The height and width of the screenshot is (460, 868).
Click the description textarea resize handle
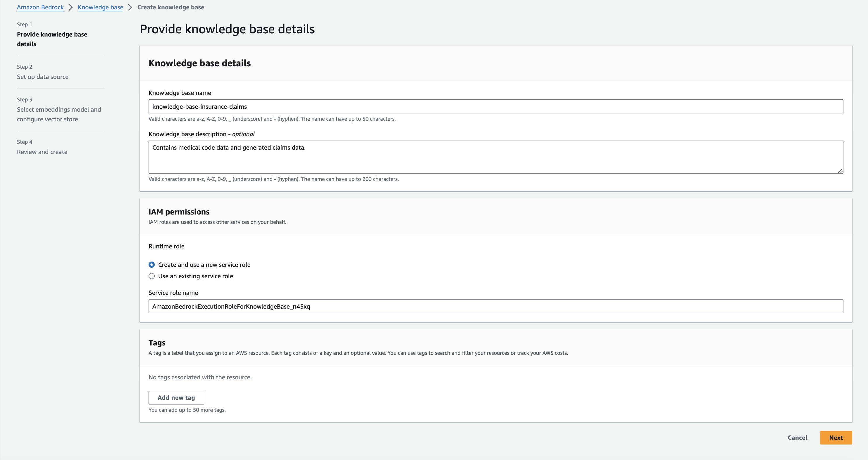(841, 171)
